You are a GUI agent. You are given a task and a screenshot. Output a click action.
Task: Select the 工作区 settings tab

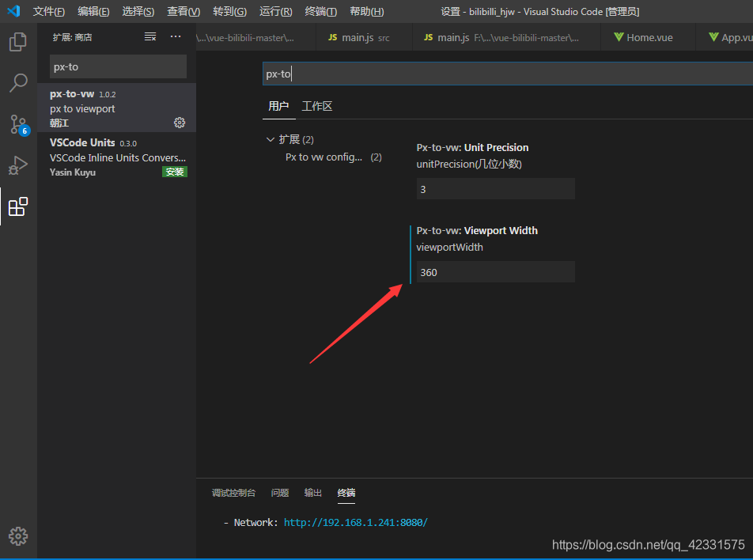tap(316, 106)
